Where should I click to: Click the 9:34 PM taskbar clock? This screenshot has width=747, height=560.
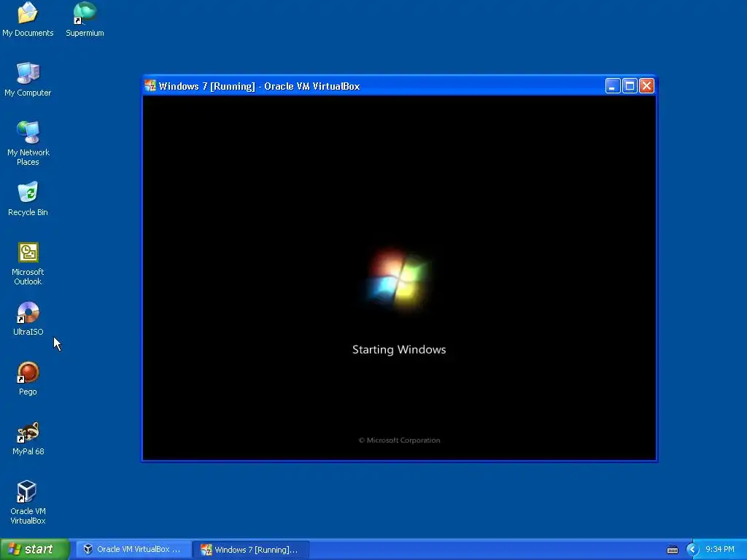coord(720,550)
